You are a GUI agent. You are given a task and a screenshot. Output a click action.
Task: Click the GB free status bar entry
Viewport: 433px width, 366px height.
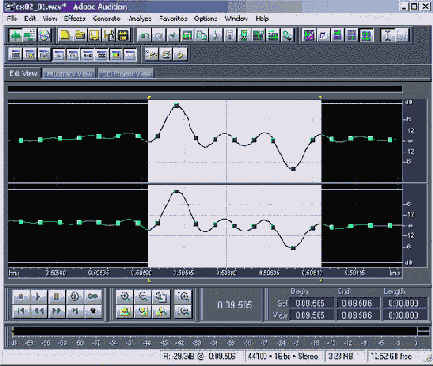coord(392,356)
